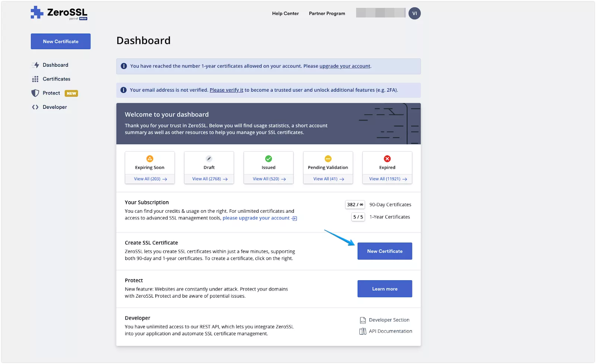596x364 pixels.
Task: Open Help Center
Action: pos(285,13)
